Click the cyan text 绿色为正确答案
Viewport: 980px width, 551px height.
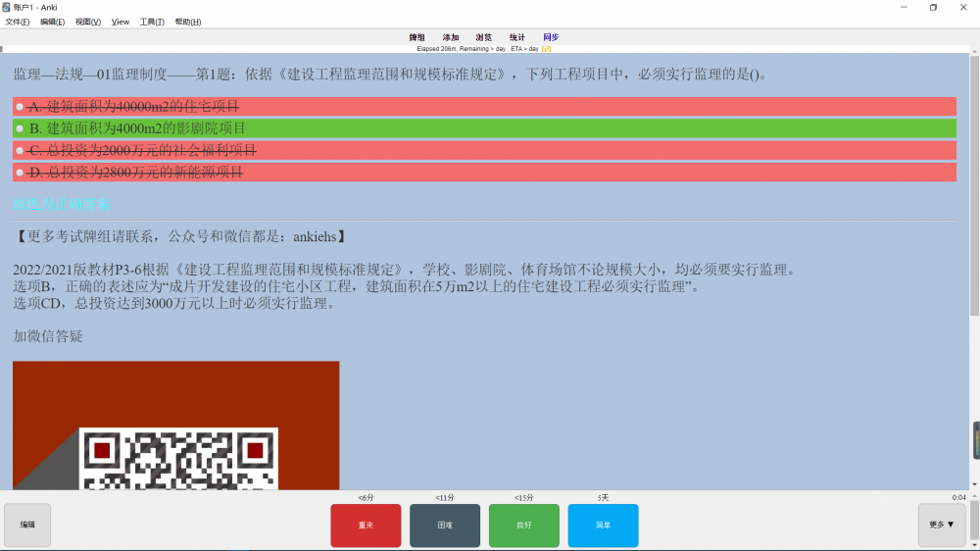click(62, 204)
